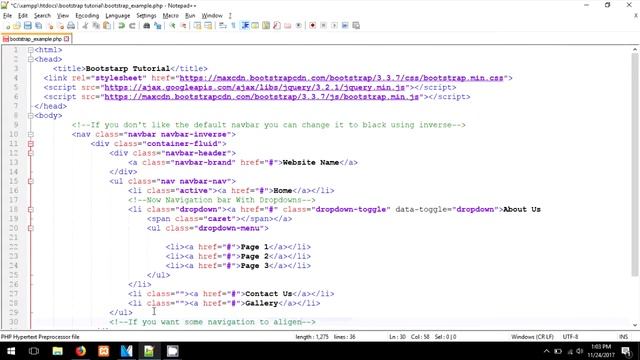The width and height of the screenshot is (640, 360).
Task: Click the 'Contact Us' text on line 27
Action: [269, 294]
